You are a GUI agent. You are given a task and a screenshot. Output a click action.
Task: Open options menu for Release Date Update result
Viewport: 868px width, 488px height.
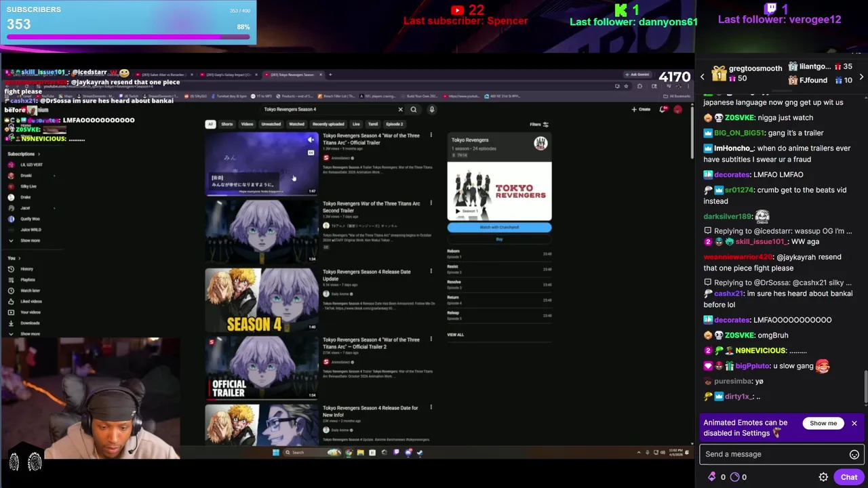pos(431,272)
